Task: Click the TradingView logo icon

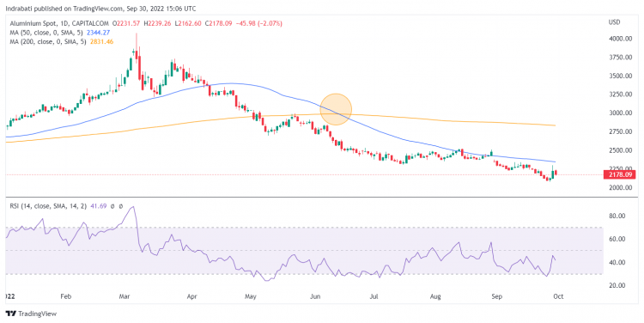Action: pyautogui.click(x=11, y=314)
